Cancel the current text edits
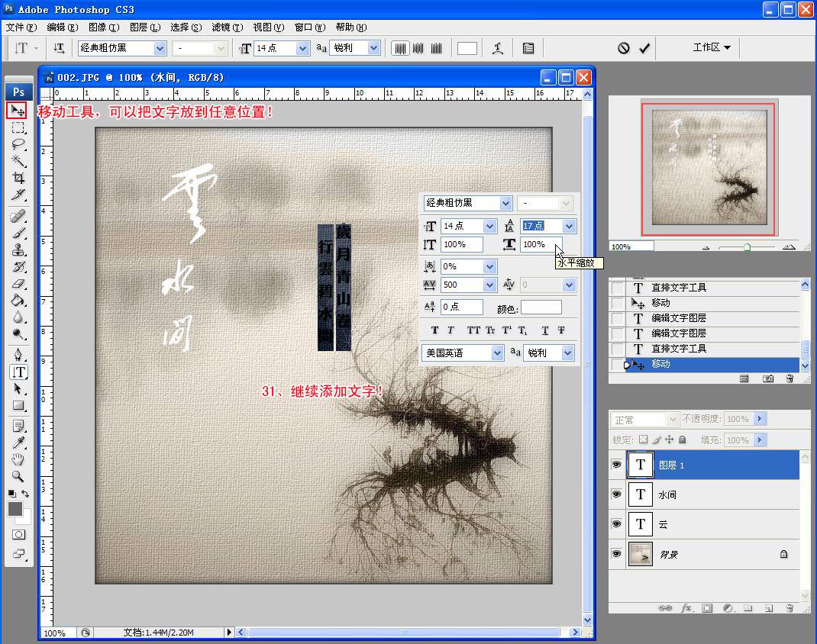817x644 pixels. click(624, 48)
